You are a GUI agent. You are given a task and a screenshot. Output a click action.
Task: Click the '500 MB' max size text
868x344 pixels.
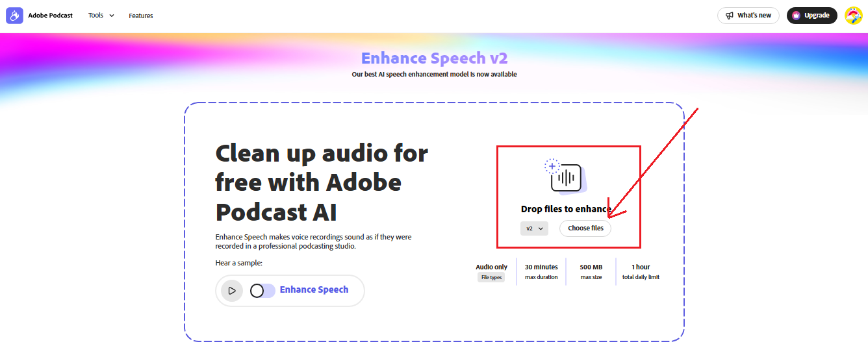(x=591, y=267)
